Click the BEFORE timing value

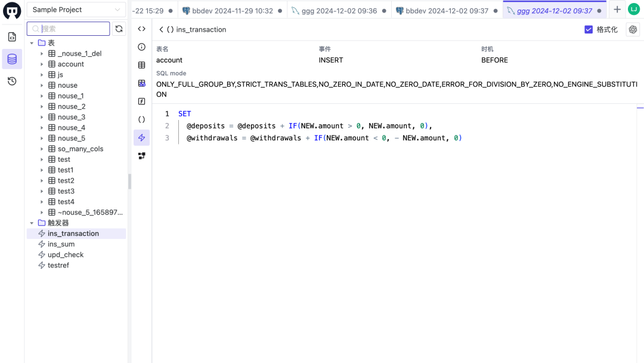[x=494, y=60]
